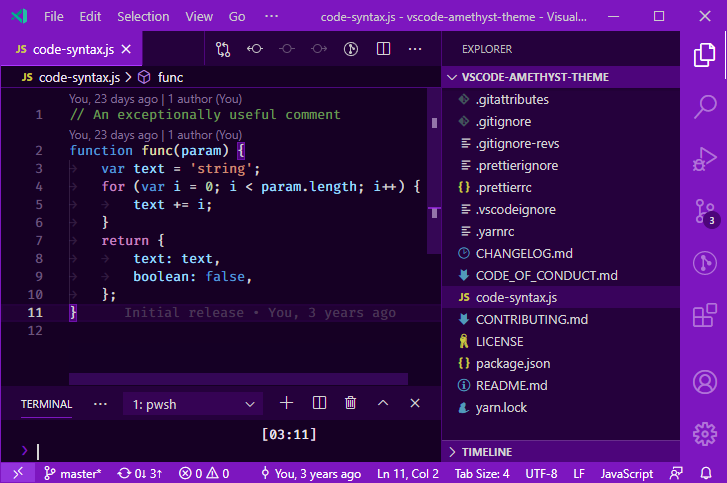Open CHANGELOG.md in Explorer
Image resolution: width=727 pixels, height=483 pixels.
point(561,253)
